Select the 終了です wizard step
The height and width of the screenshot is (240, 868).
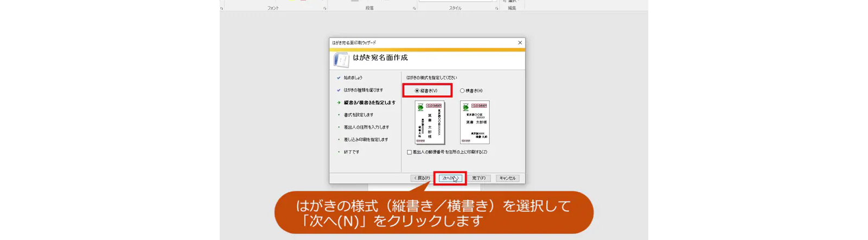[351, 152]
